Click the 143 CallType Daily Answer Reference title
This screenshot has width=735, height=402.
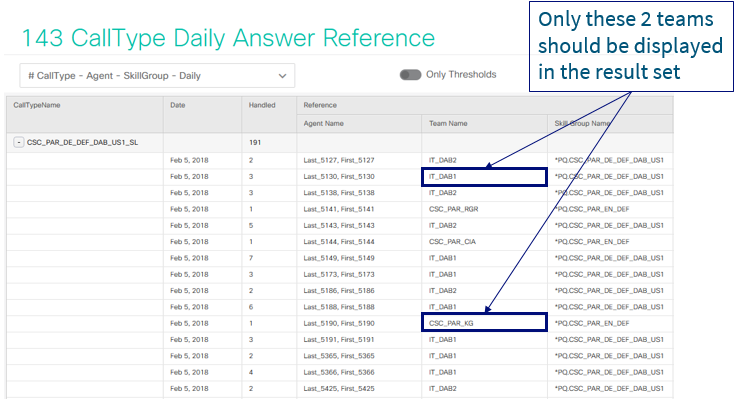pos(229,38)
